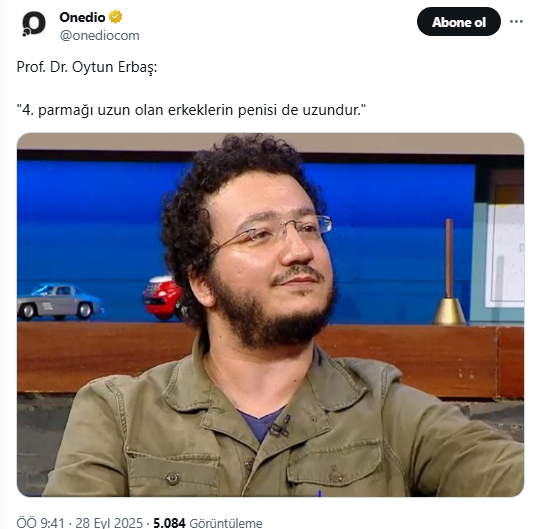534x529 pixels.
Task: Subscribe using the Abone ol button
Action: click(458, 22)
